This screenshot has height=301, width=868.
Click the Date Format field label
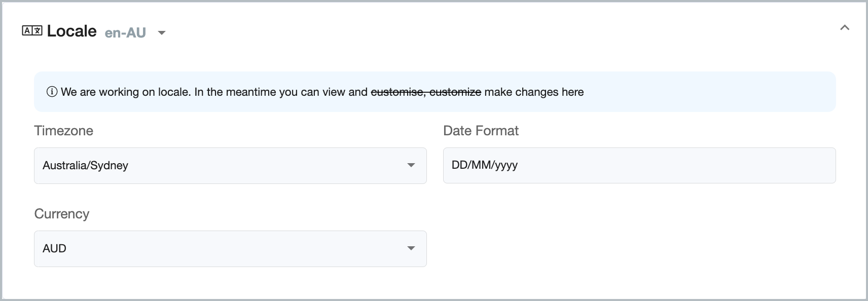click(x=481, y=131)
